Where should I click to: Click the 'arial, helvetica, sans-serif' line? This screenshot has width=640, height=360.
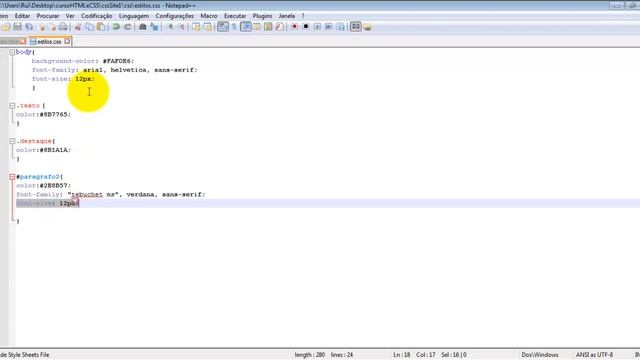(115, 70)
